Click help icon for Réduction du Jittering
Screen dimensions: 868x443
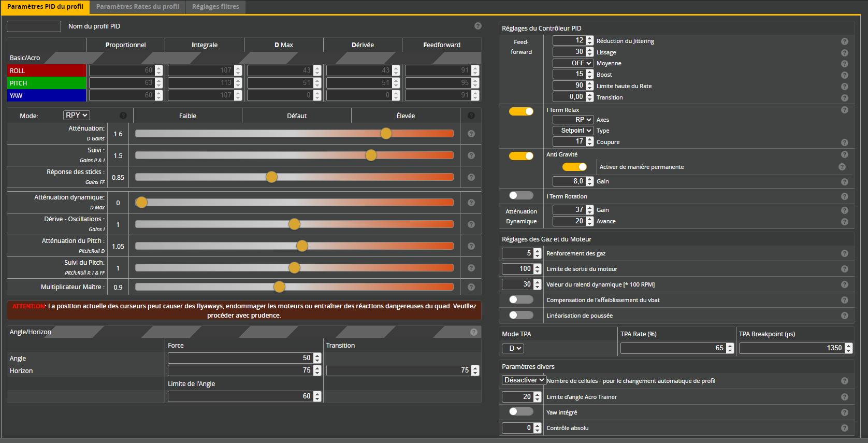click(844, 41)
